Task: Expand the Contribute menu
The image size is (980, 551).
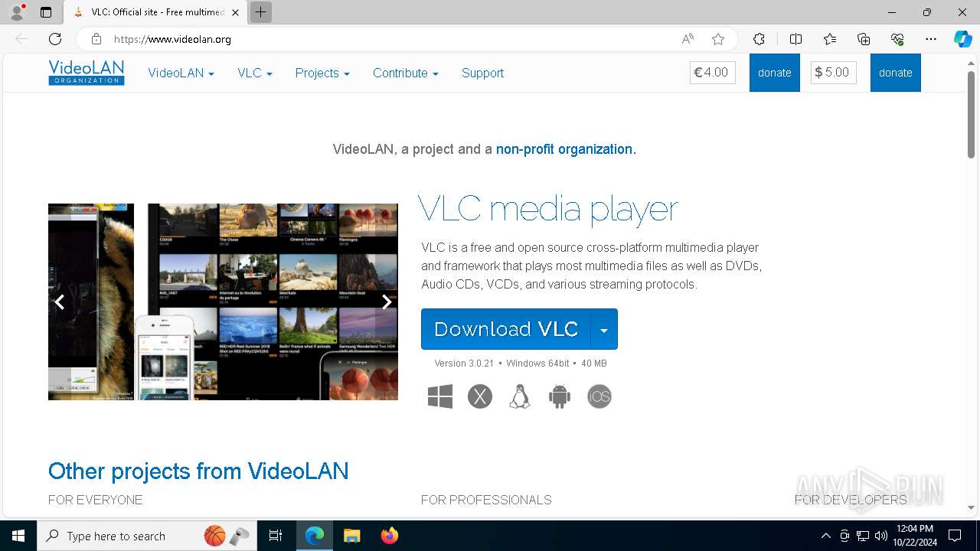Action: [x=406, y=73]
